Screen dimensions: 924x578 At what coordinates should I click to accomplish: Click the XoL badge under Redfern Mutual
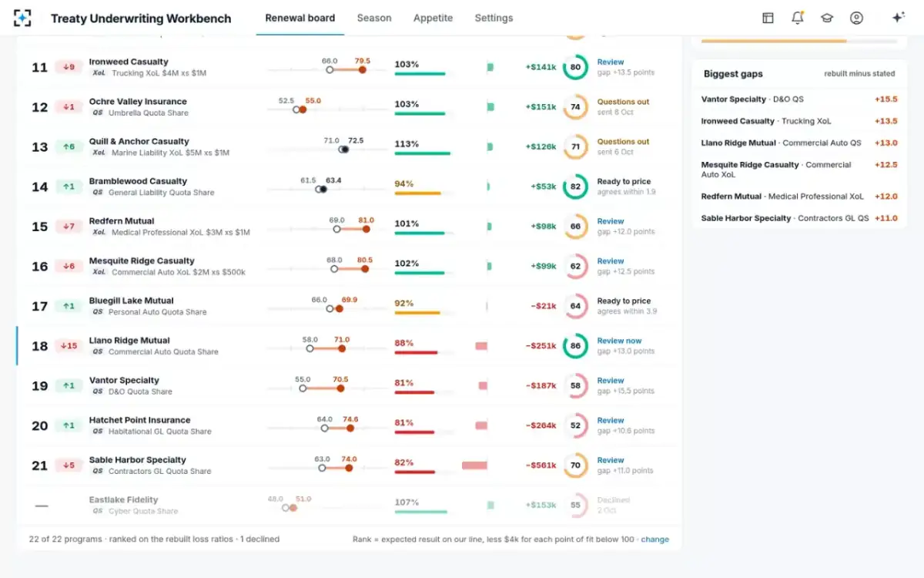99,232
